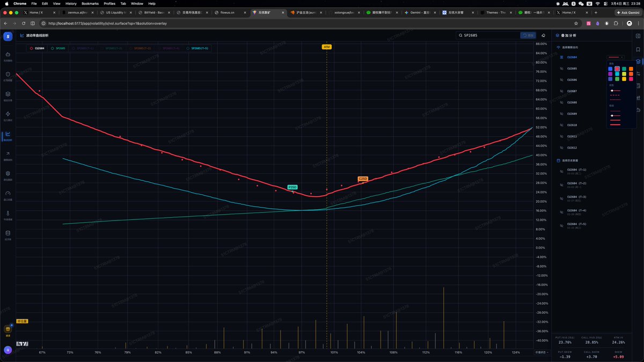Open the bookmark icon in right rail
644x362 pixels.
pyautogui.click(x=638, y=49)
